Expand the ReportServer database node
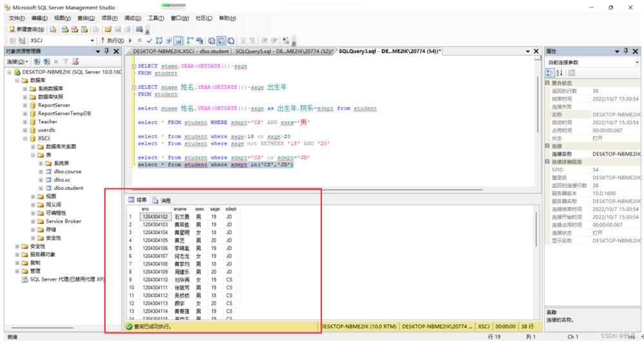The height and width of the screenshot is (343, 644). pos(25,104)
